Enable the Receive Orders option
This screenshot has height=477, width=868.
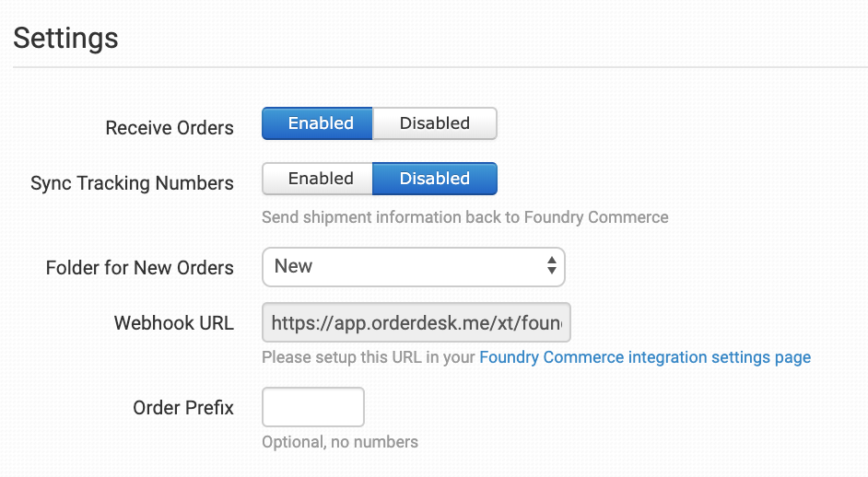320,123
